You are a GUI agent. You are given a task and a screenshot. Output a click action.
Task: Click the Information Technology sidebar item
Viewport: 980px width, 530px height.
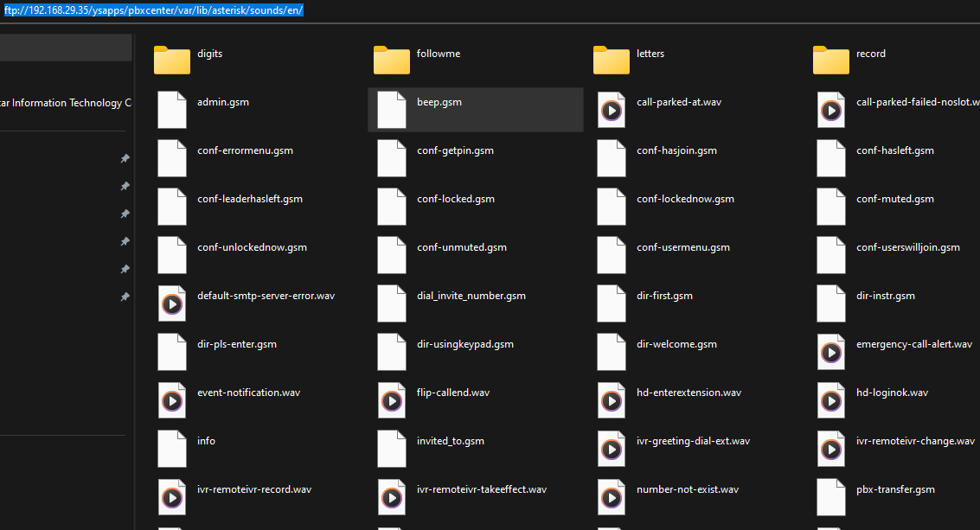click(66, 103)
